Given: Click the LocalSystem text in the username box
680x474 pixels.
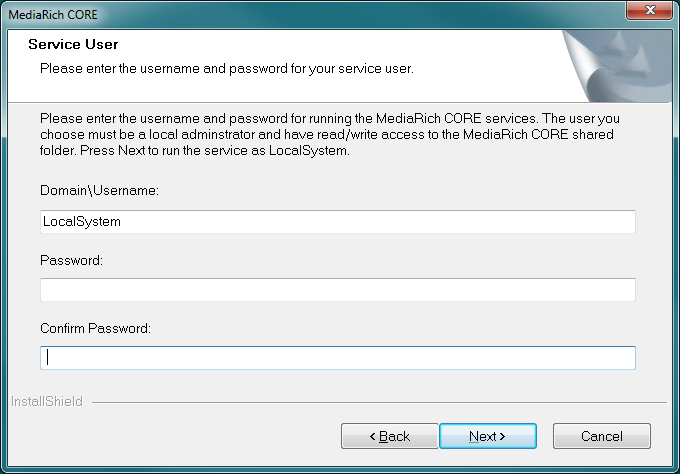Looking at the screenshot, I should coord(82,222).
